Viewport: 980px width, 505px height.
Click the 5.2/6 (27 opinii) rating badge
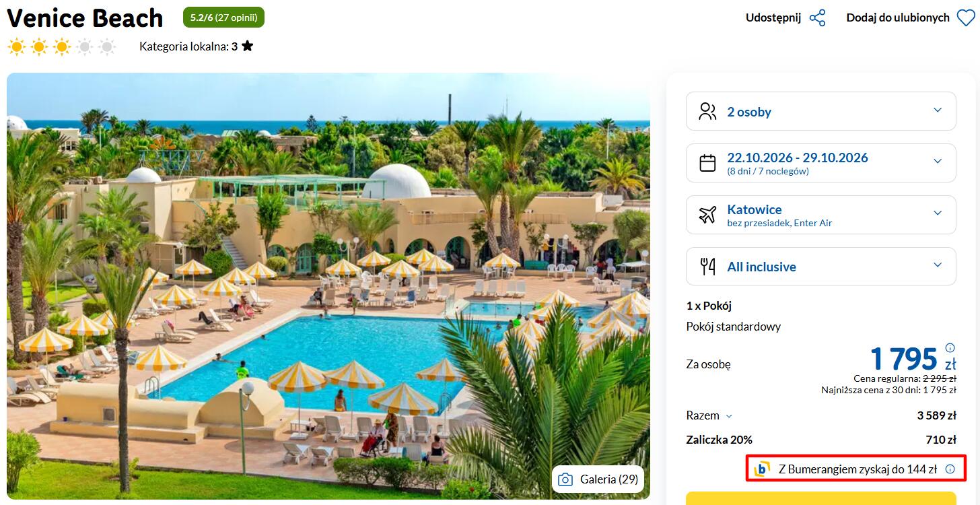[x=223, y=18]
